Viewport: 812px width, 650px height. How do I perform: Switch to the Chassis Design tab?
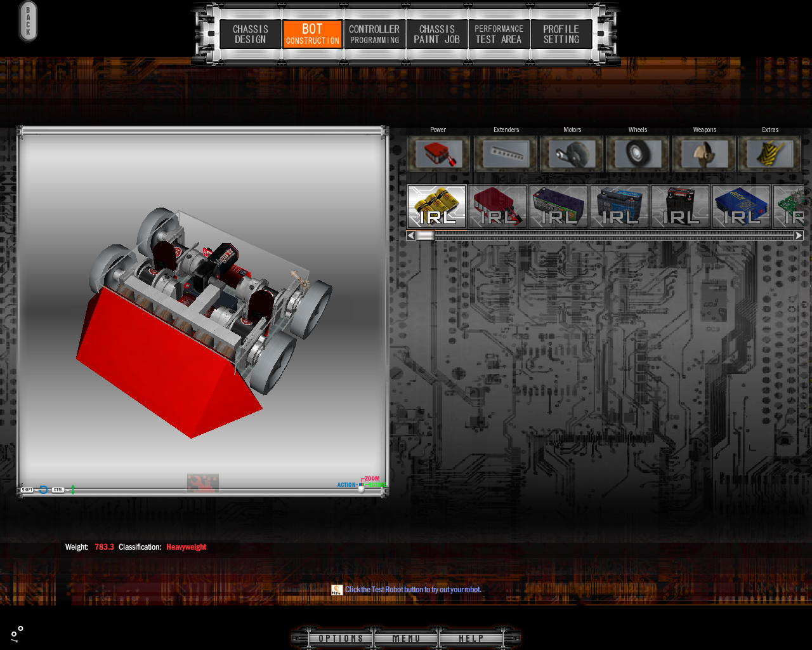pyautogui.click(x=251, y=34)
